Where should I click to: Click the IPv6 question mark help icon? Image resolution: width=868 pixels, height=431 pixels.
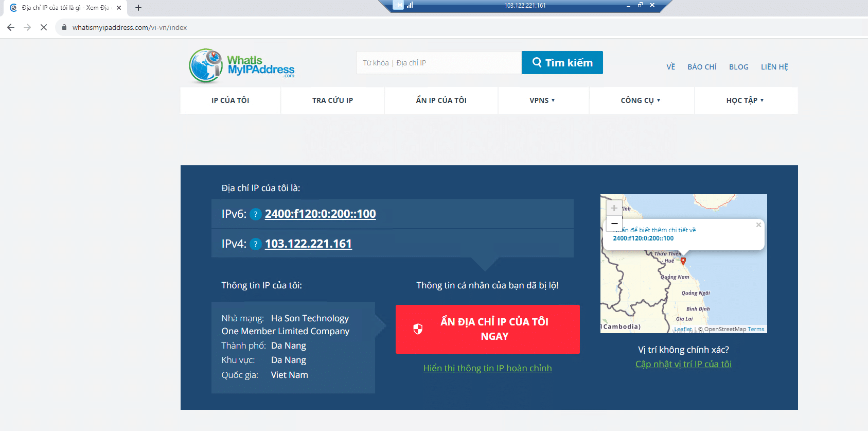tap(256, 214)
